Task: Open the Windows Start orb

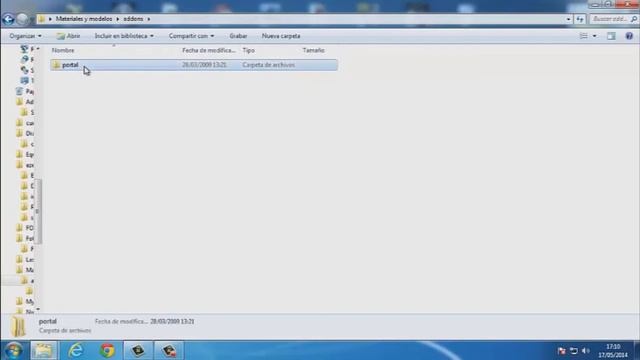Action: pyautogui.click(x=13, y=350)
